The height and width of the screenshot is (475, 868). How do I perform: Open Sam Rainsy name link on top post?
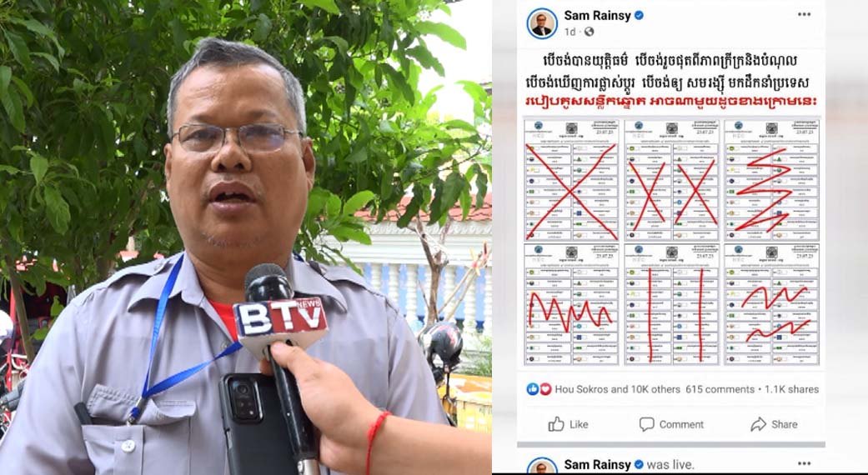tap(597, 16)
